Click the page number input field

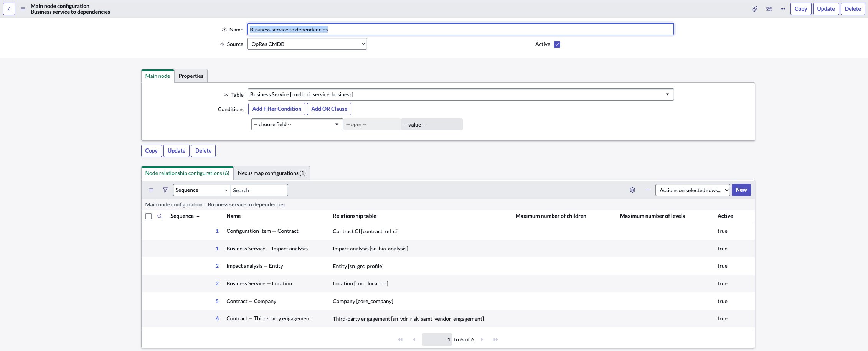tap(437, 339)
